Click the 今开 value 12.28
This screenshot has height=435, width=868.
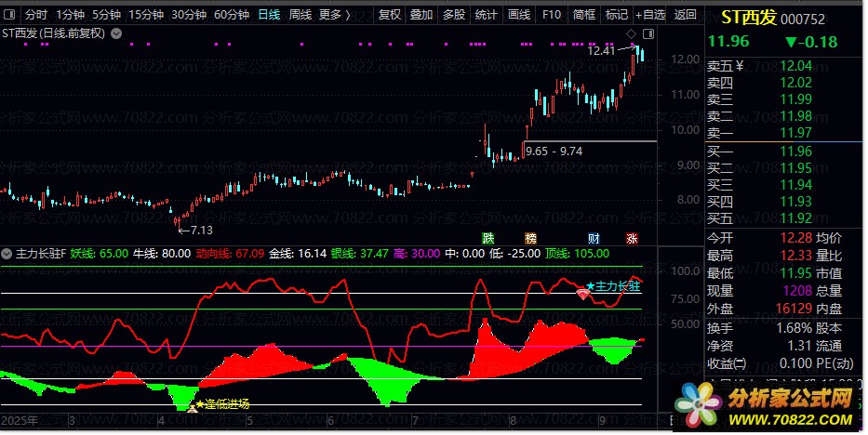point(796,238)
